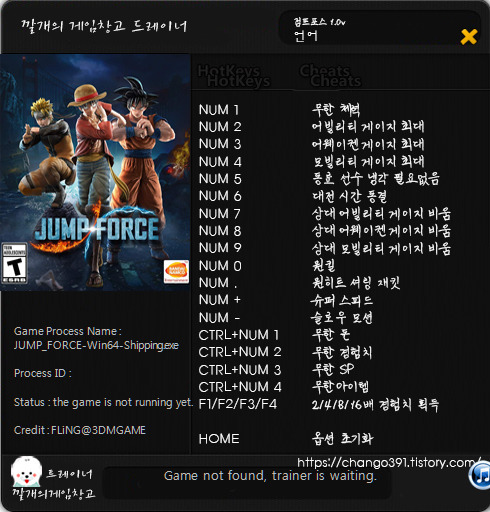The image size is (490, 512).
Task: Toggle NUM 7 상대 어빌리티 게이지 비움
Action: [381, 214]
